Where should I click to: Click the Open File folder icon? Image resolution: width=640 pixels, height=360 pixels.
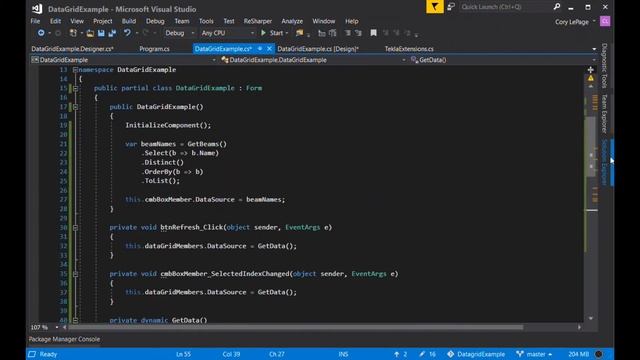click(90, 33)
